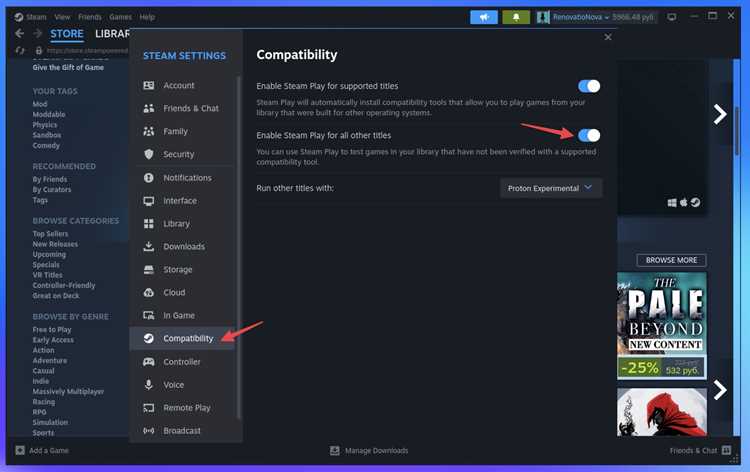Click the Manage Downloads label
Viewport: 750px width, 472px height.
(x=376, y=450)
